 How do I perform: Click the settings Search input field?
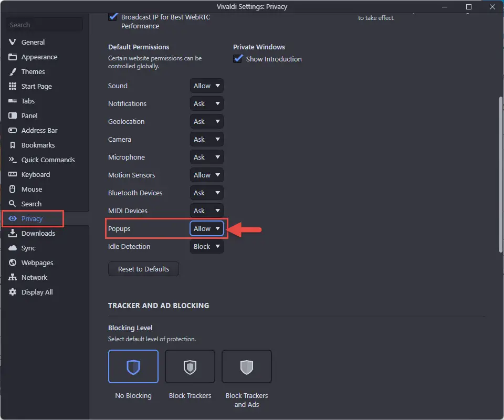(44, 25)
